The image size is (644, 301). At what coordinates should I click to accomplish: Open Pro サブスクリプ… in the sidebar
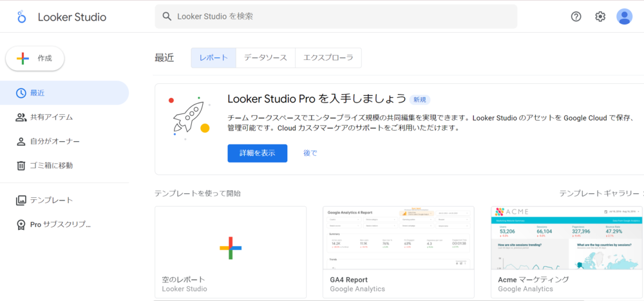[x=64, y=224]
